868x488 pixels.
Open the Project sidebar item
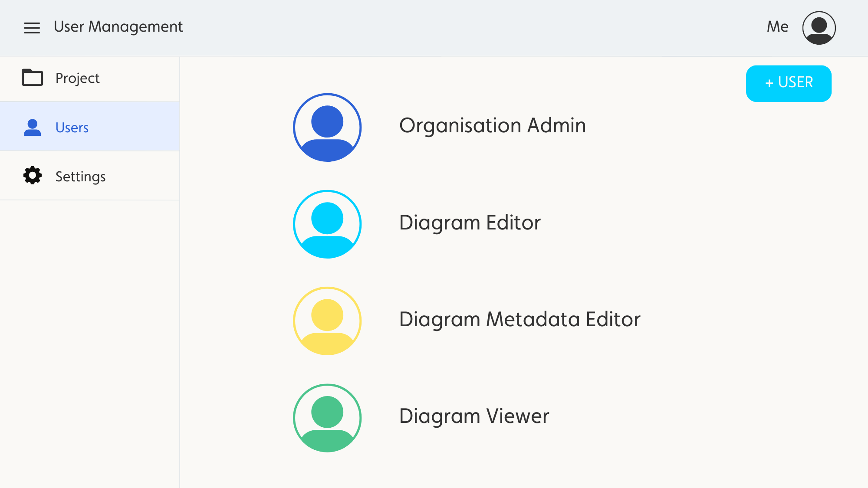click(90, 79)
